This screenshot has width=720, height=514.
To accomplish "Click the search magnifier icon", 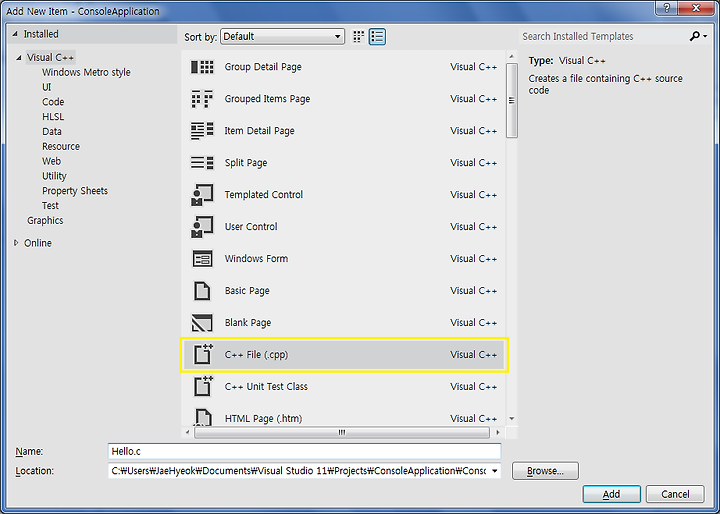I will pos(695,36).
